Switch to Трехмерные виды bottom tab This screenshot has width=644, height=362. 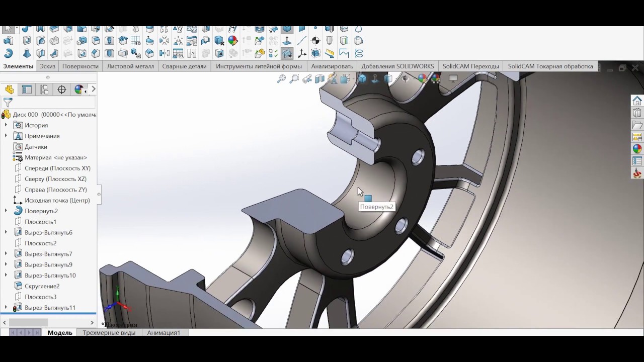(109, 332)
